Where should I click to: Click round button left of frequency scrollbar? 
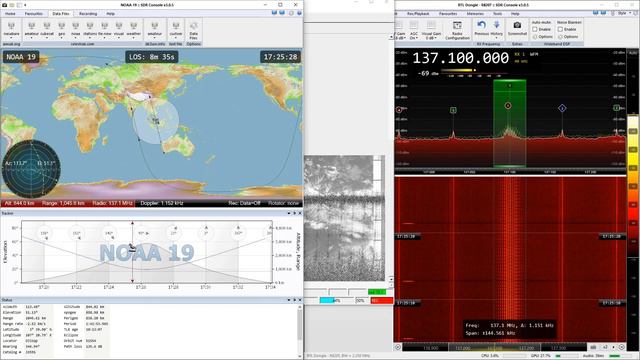(x=398, y=347)
